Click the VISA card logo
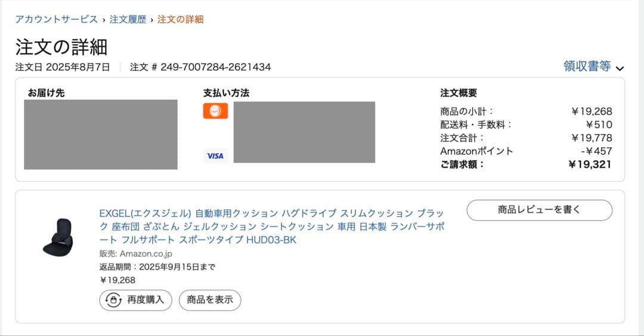Viewport: 644px width, 336px height. [215, 156]
